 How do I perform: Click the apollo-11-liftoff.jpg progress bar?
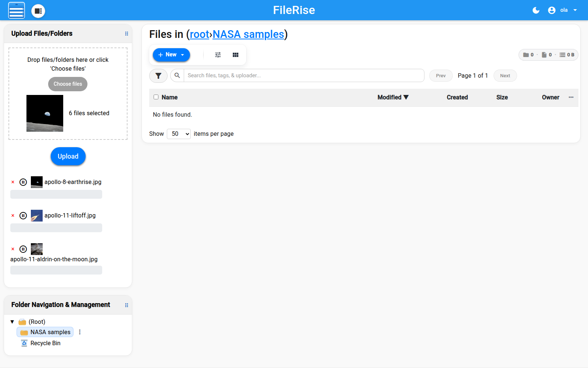(x=56, y=228)
